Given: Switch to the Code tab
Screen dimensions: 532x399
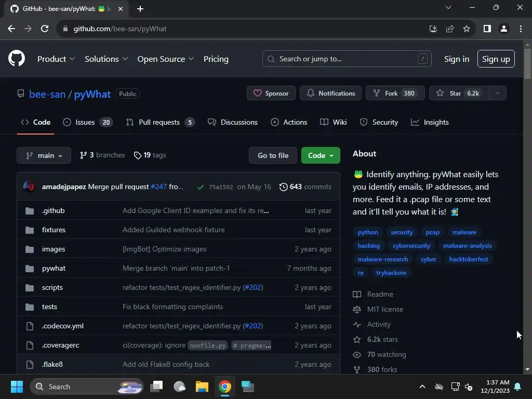Looking at the screenshot, I should point(36,122).
